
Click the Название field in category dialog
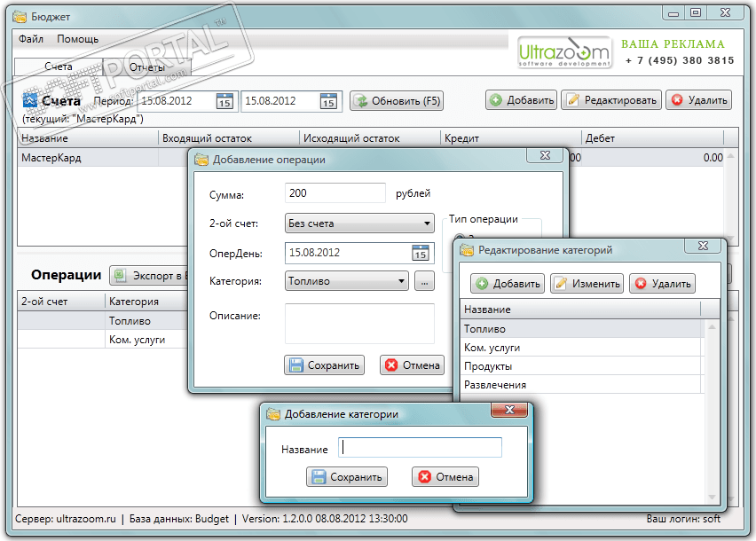[420, 448]
